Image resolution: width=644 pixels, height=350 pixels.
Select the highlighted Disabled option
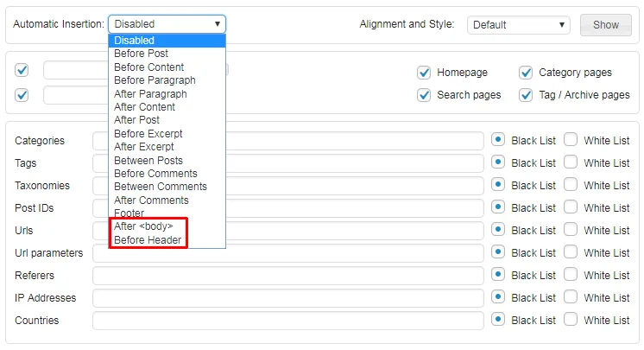pos(135,40)
